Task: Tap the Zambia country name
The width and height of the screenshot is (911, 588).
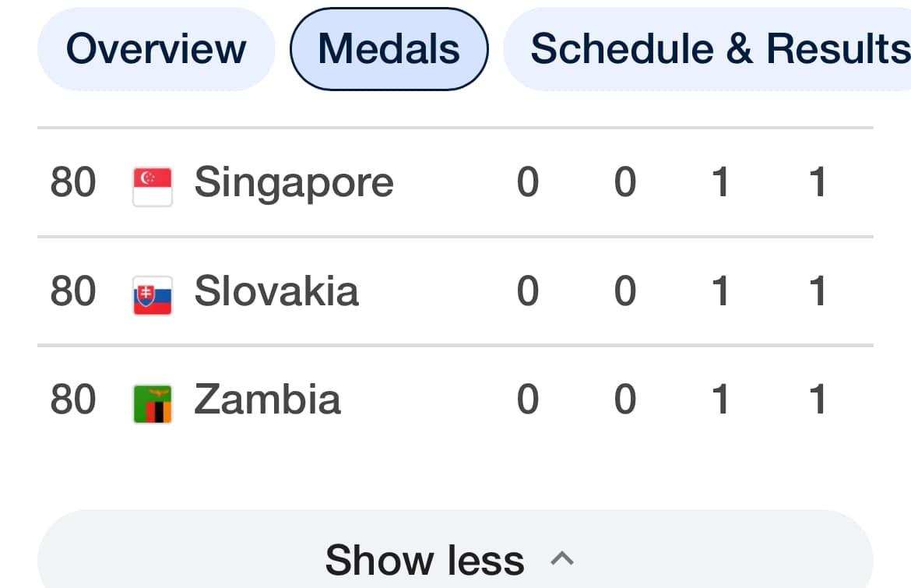Action: 267,400
